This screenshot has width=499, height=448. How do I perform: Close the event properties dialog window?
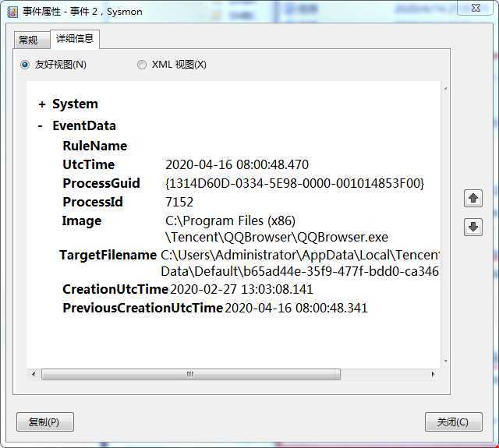click(476, 8)
